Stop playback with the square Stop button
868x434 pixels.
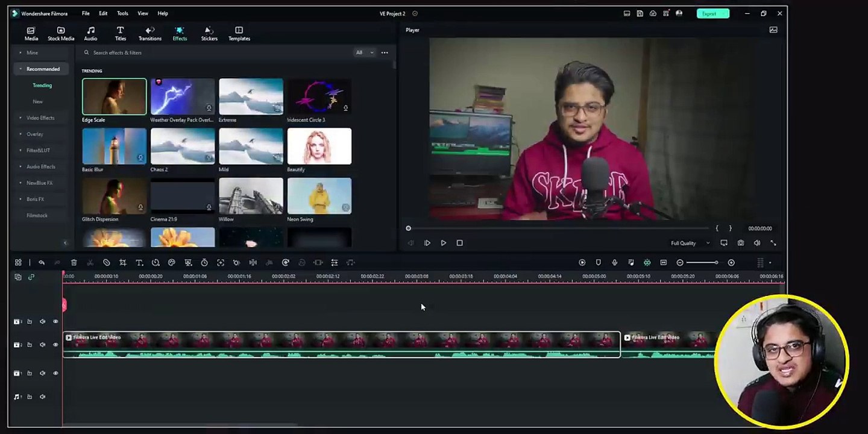(x=459, y=243)
